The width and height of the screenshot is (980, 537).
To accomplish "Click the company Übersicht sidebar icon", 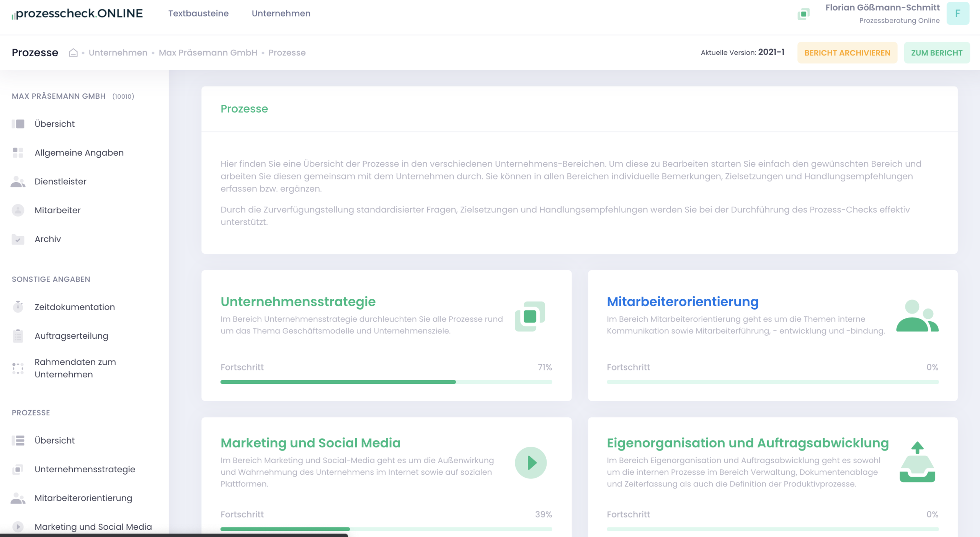I will 18,124.
